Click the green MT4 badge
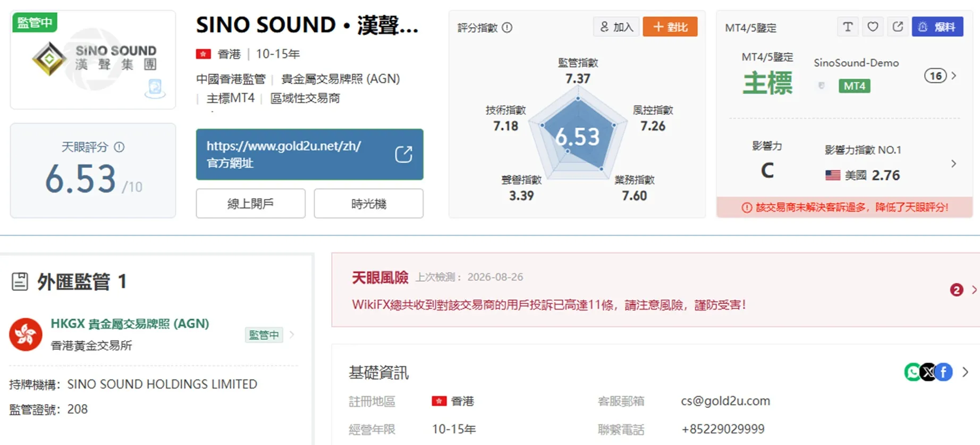This screenshot has height=445, width=980. click(x=854, y=86)
